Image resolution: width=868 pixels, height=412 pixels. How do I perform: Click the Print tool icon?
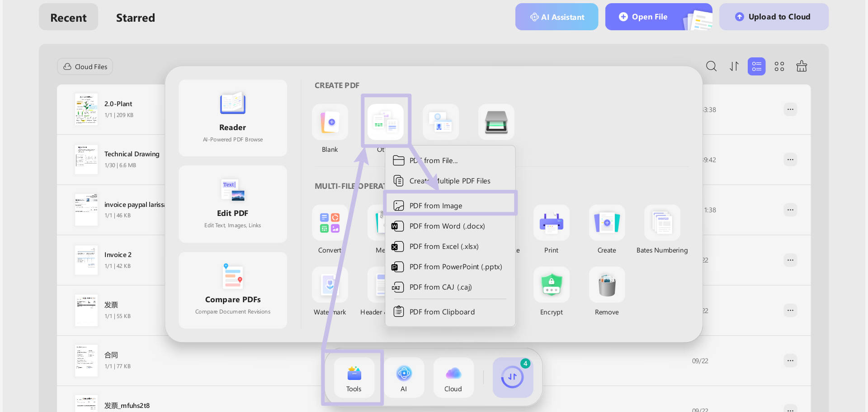(x=551, y=222)
